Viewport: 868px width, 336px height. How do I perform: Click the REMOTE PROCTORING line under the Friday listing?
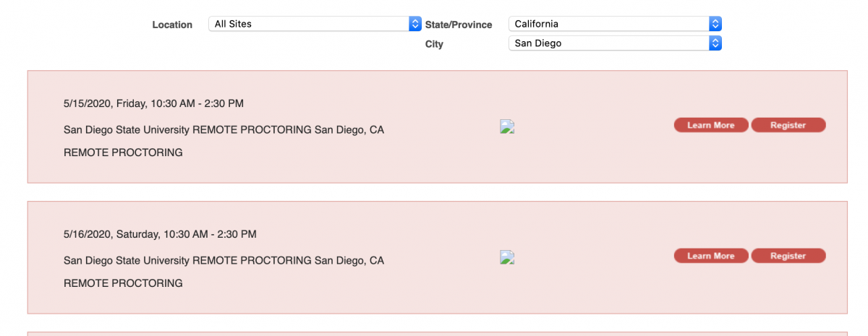coord(123,152)
